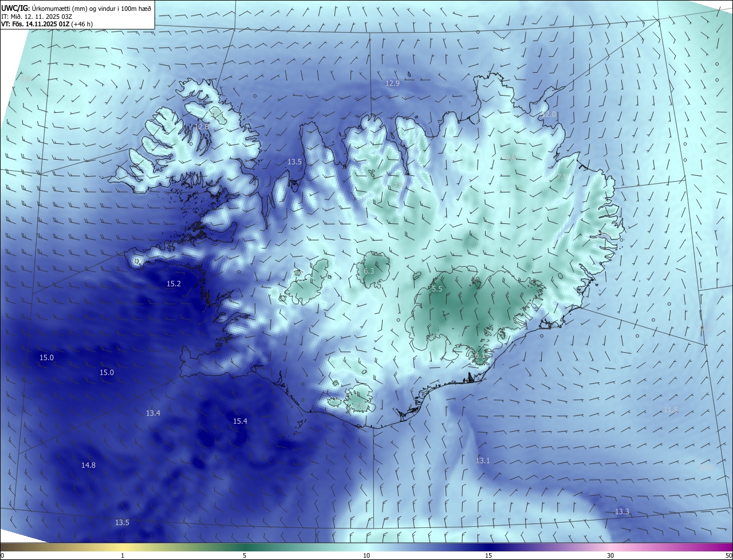
Task: Click the "VT: Fös. 14.11.2025 01Z (+46 h)" line
Action: tap(48, 24)
